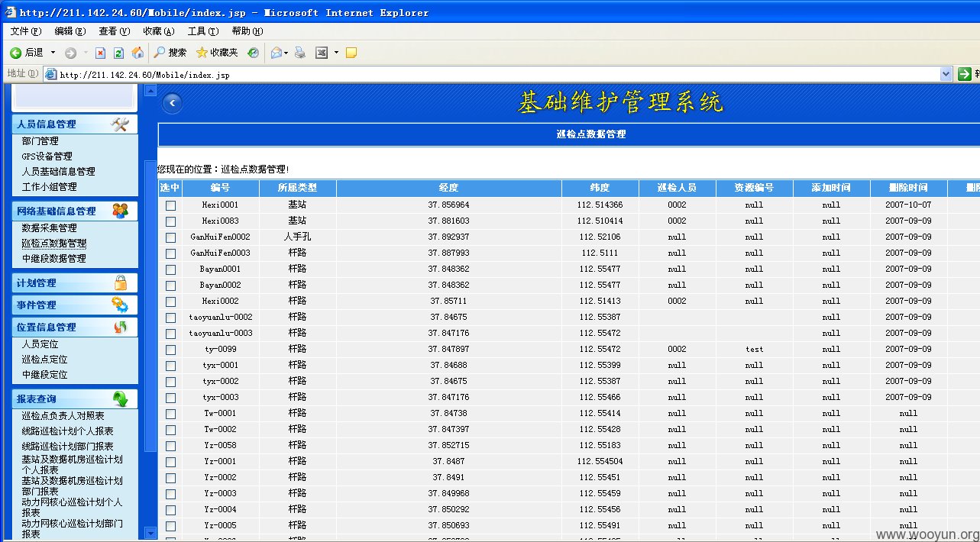Open the Mail icon dropdown arrow
This screenshot has width=980, height=542.
pyautogui.click(x=286, y=53)
